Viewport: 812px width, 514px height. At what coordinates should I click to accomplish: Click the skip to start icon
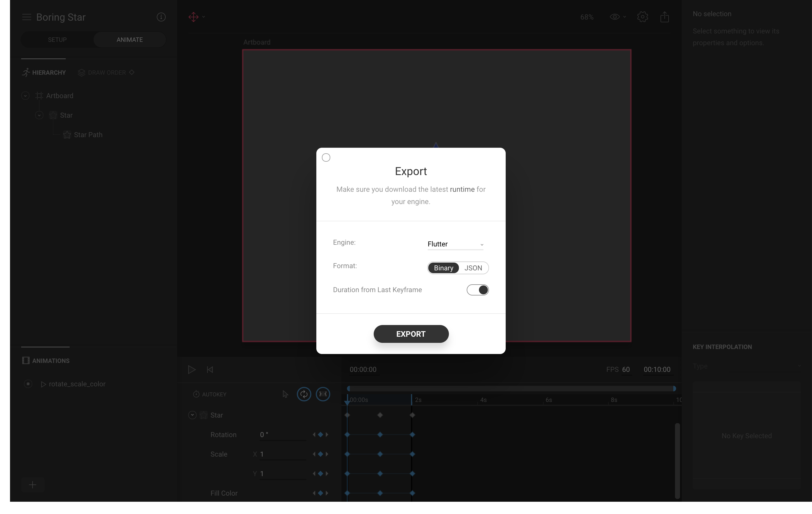click(210, 370)
